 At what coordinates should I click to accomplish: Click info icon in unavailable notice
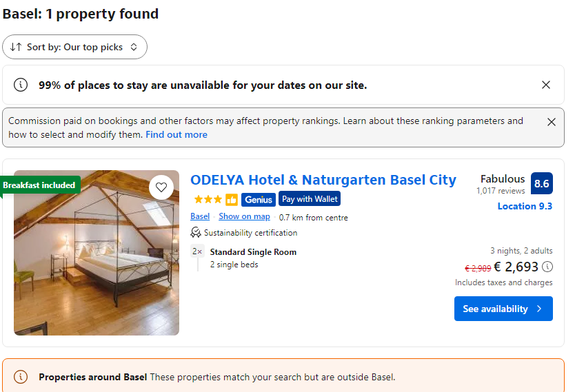tap(21, 85)
